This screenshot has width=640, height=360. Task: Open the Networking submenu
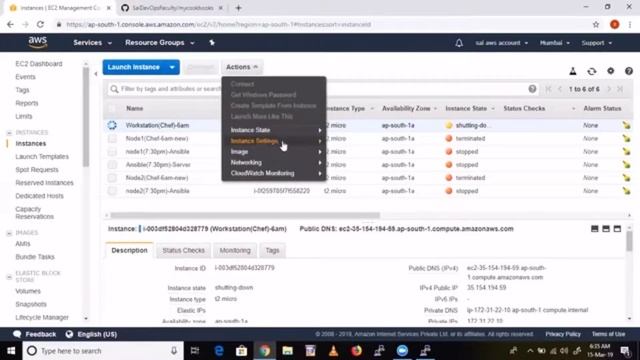pyautogui.click(x=274, y=162)
